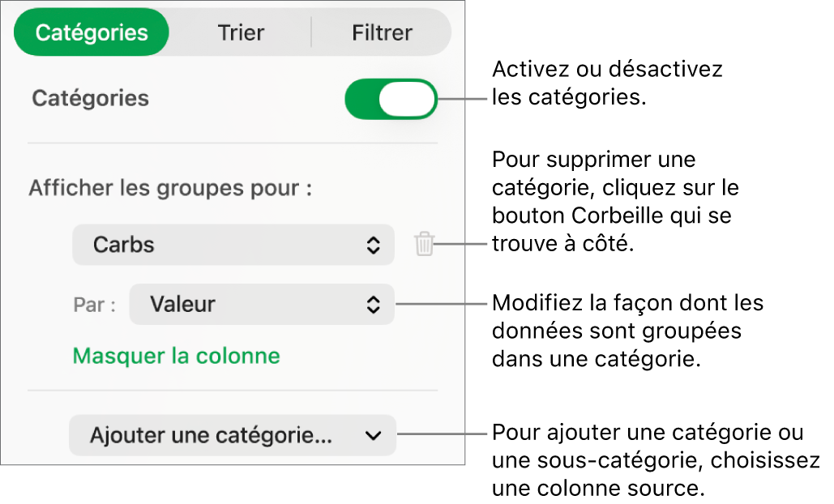This screenshot has height=504, width=834.
Task: Open the Ajouter une catégorie menu
Action: (233, 435)
